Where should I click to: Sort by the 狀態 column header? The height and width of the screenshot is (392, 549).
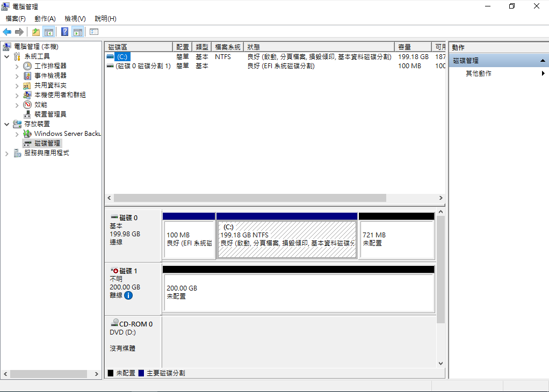pos(319,47)
